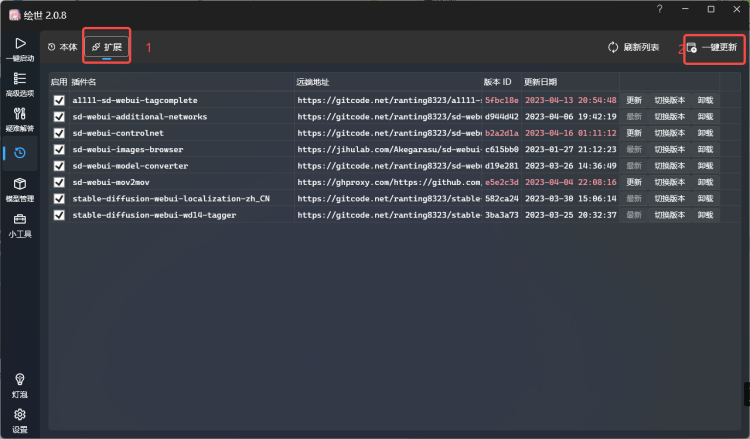Switch to the 扩展 extensions tab

[x=107, y=47]
